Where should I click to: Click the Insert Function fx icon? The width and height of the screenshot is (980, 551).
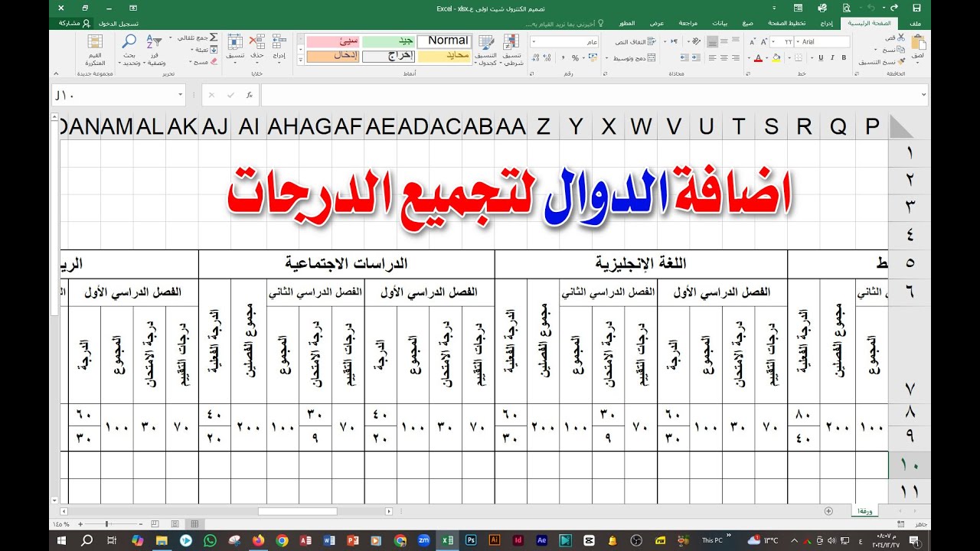[250, 95]
